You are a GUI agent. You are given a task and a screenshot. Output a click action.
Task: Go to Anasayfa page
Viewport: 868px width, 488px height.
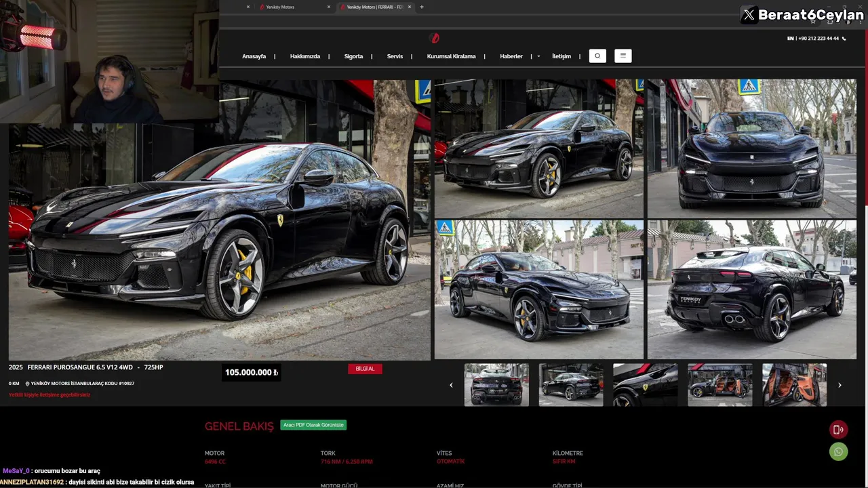coord(254,56)
